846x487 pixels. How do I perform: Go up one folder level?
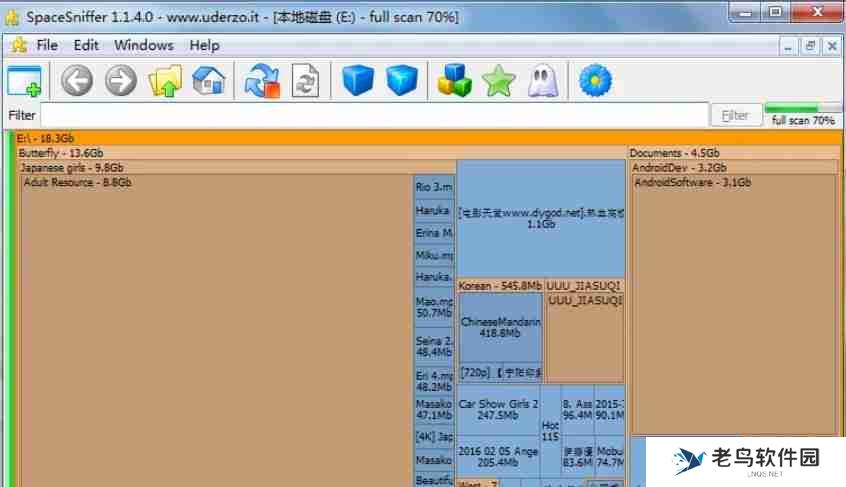[165, 80]
